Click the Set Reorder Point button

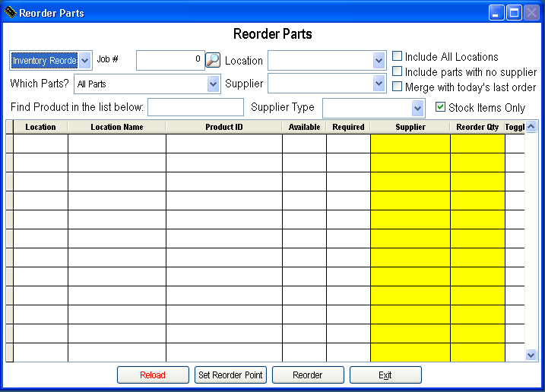pos(231,375)
